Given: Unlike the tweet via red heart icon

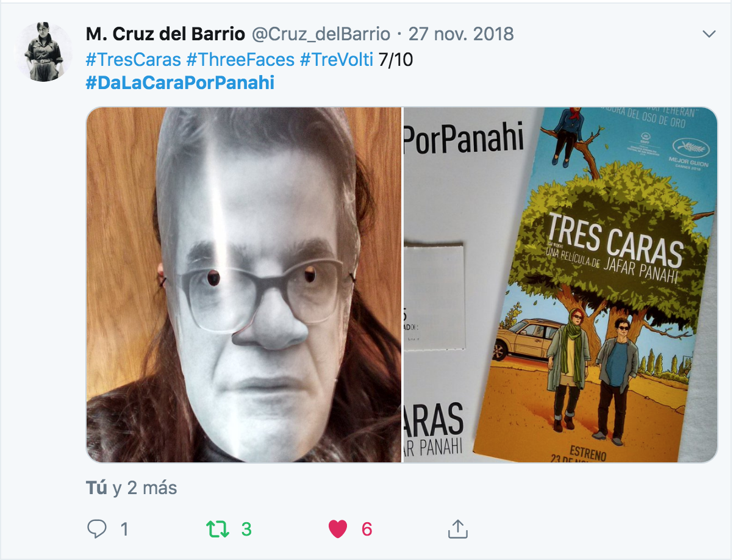Looking at the screenshot, I should (338, 529).
